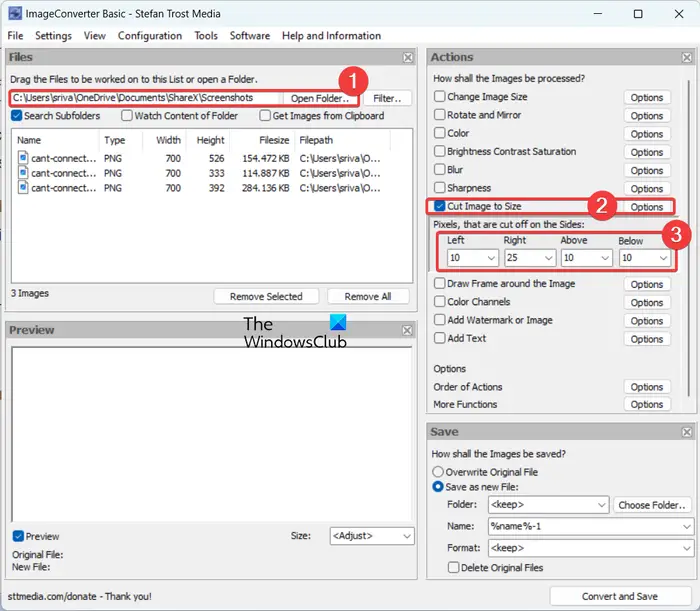The width and height of the screenshot is (700, 611).
Task: Click Remove Selected button
Action: tap(266, 296)
